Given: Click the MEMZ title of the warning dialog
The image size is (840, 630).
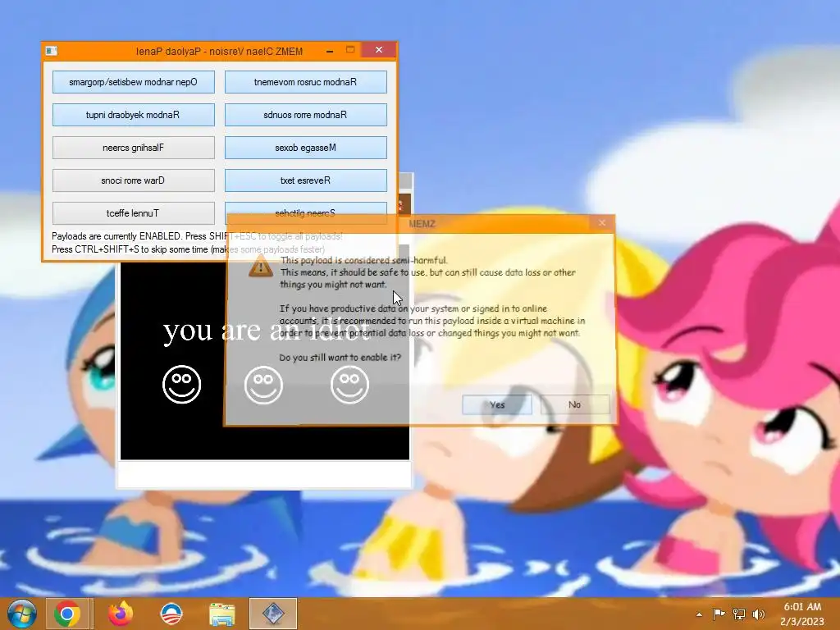Looking at the screenshot, I should pos(422,224).
